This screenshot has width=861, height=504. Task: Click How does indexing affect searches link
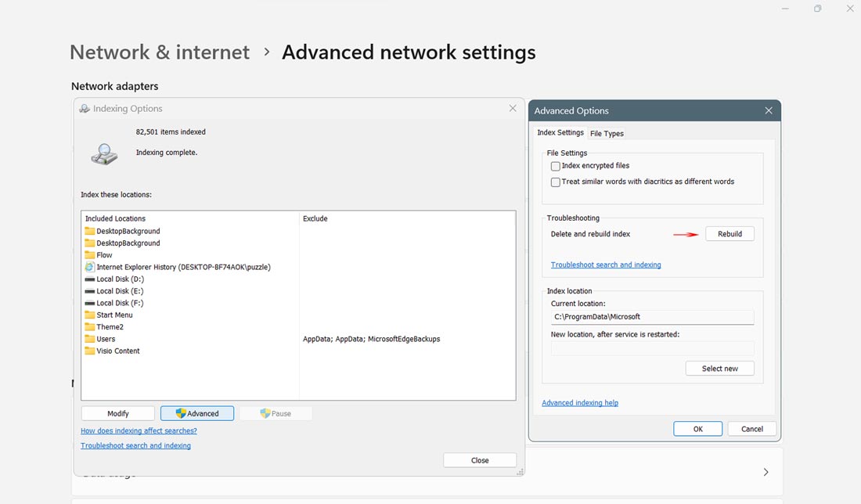click(x=139, y=430)
